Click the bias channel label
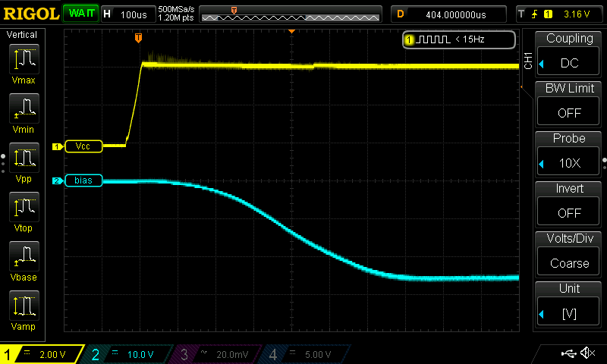Image resolution: width=607 pixels, height=364 pixels. tap(83, 180)
